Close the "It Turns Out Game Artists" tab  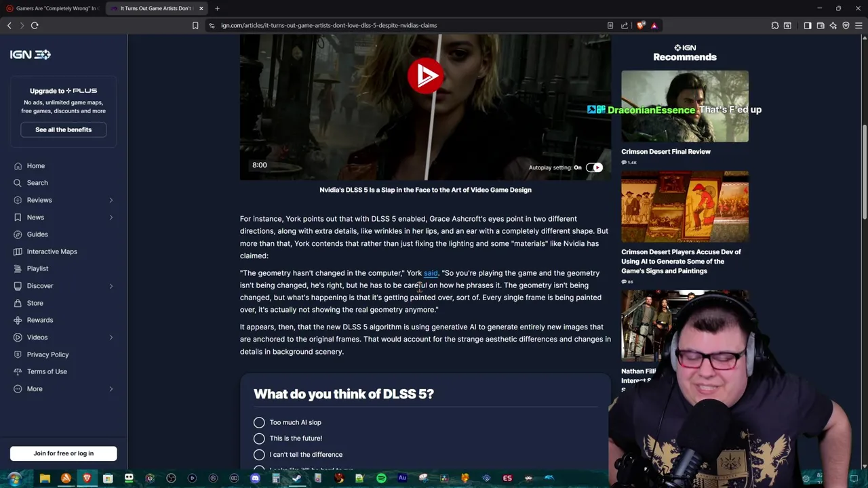(201, 8)
